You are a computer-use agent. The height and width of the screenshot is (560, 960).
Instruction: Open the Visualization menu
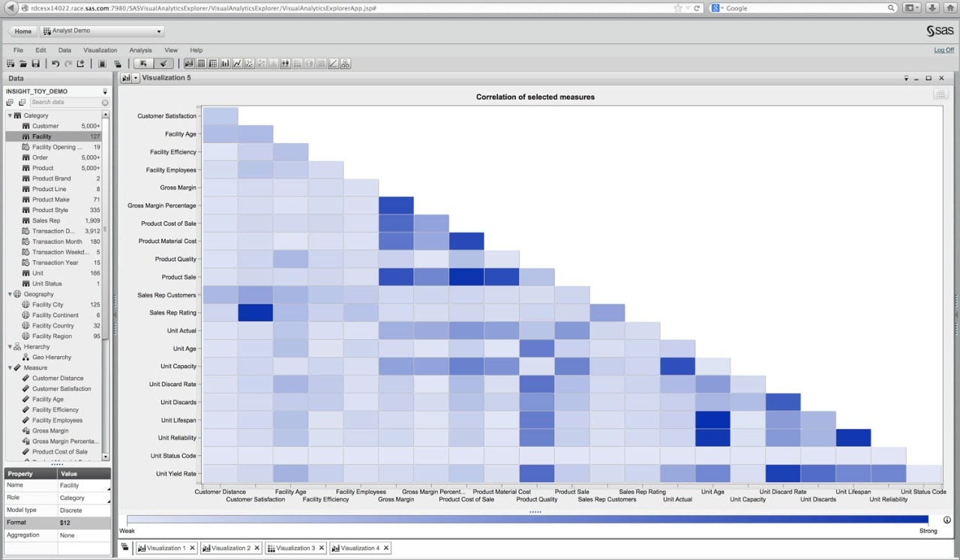[100, 50]
